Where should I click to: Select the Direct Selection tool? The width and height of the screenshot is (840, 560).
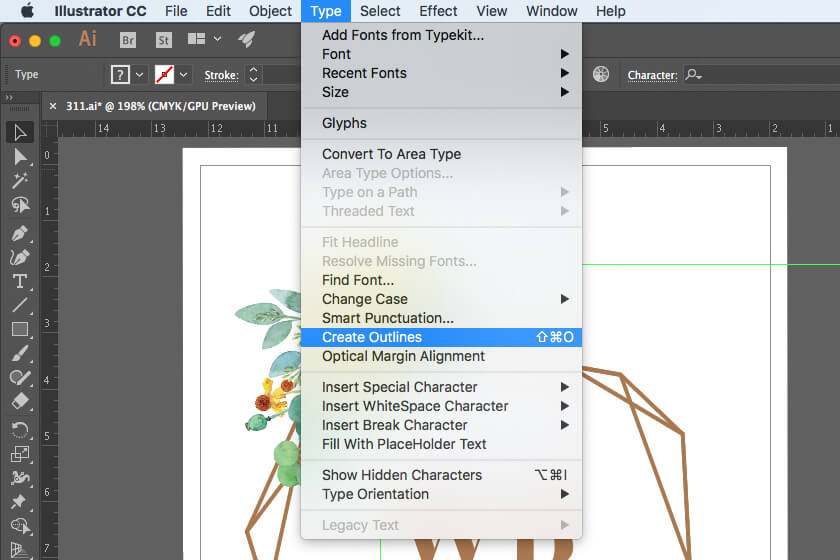[20, 156]
